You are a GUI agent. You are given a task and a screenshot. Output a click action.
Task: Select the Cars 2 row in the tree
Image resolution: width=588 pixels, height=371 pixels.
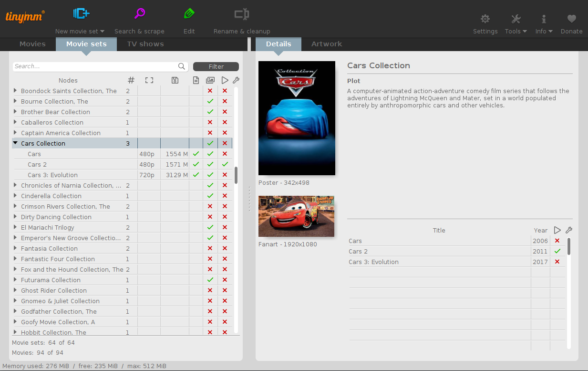click(122, 164)
